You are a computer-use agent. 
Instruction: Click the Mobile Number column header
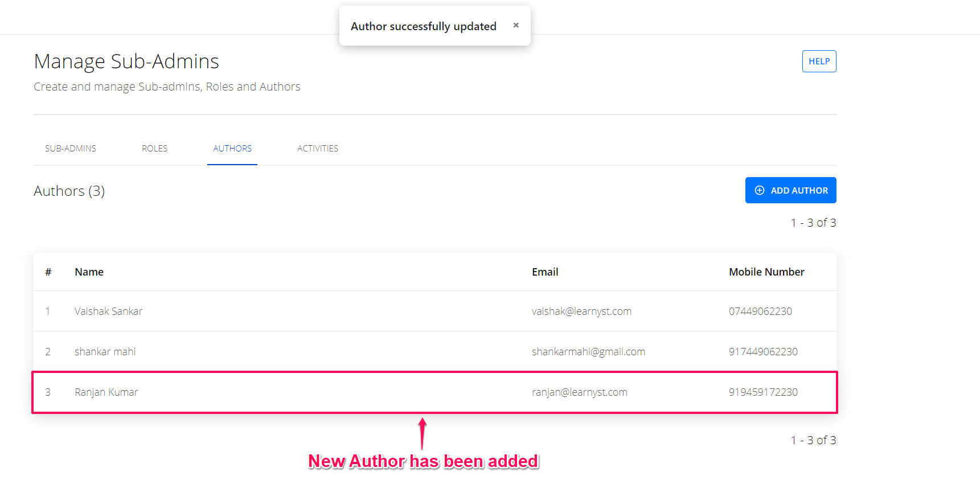pos(766,272)
